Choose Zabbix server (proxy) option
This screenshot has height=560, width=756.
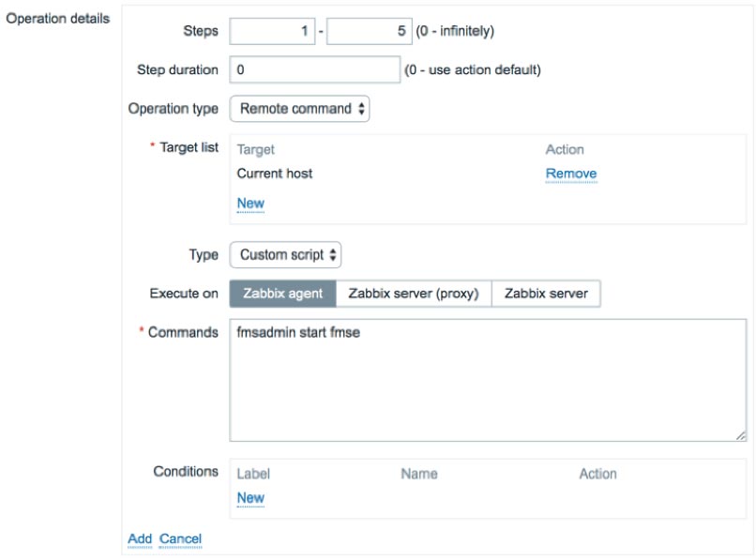pyautogui.click(x=414, y=294)
